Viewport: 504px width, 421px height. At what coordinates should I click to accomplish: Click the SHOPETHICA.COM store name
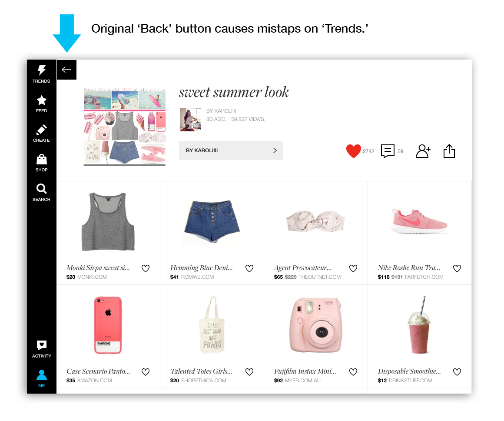click(203, 381)
